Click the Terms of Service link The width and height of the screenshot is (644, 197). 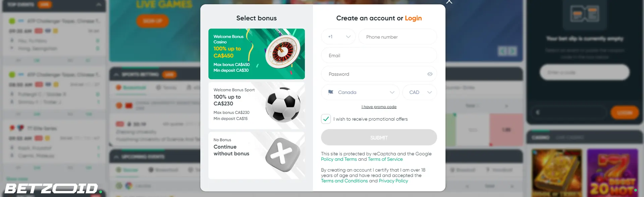pos(385,159)
